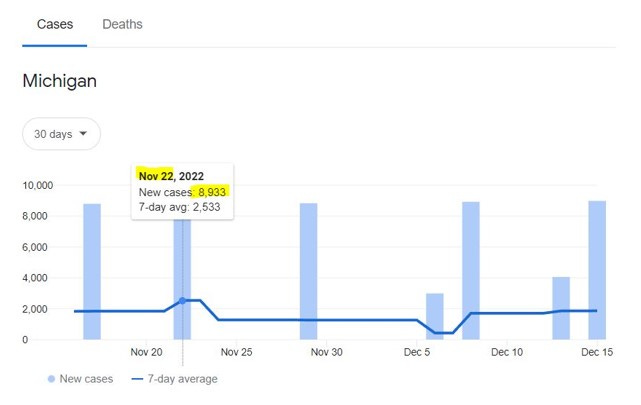The height and width of the screenshot is (405, 641).
Task: Click the 'Dec 5' axis label
Action: 417,352
